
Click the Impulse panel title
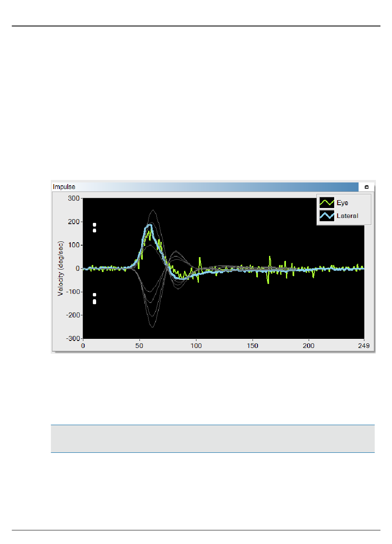tap(64, 187)
